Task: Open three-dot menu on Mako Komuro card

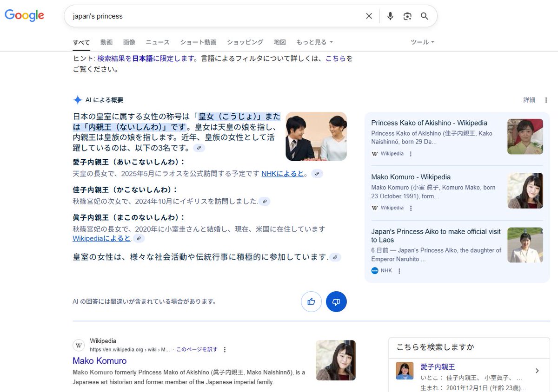Action: click(x=411, y=208)
